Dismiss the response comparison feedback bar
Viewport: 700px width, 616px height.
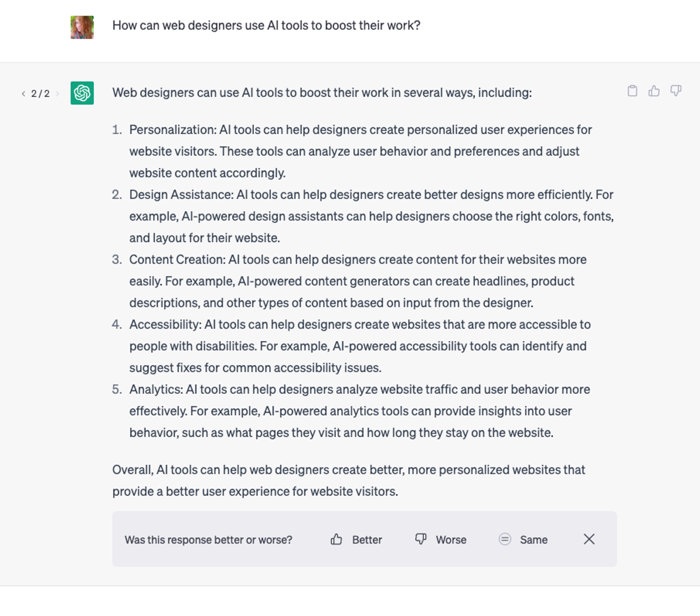[x=589, y=539]
